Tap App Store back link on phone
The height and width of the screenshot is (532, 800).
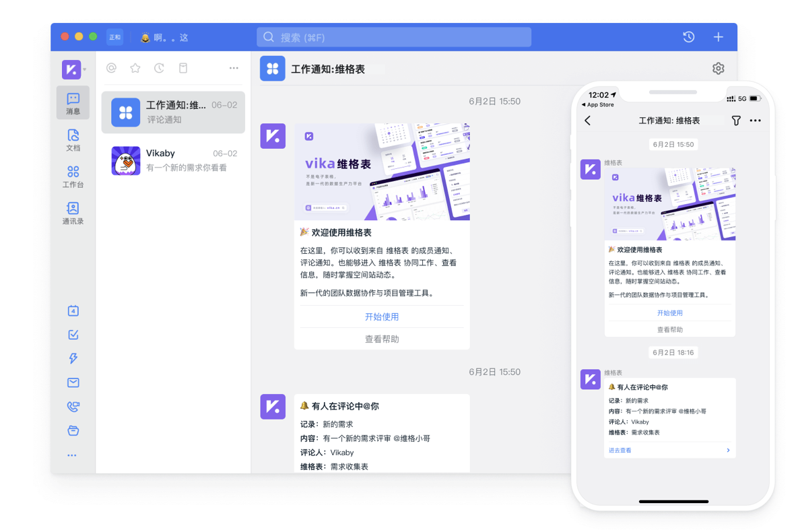598,104
